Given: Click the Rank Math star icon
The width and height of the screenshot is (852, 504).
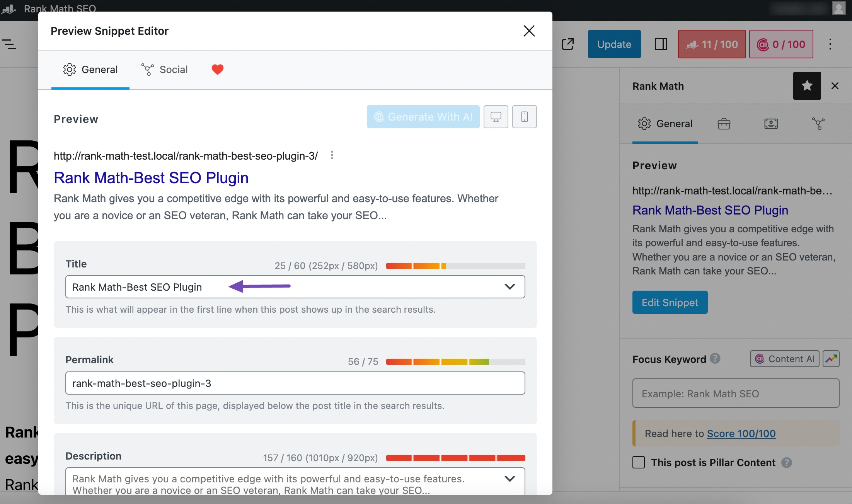Looking at the screenshot, I should point(807,86).
